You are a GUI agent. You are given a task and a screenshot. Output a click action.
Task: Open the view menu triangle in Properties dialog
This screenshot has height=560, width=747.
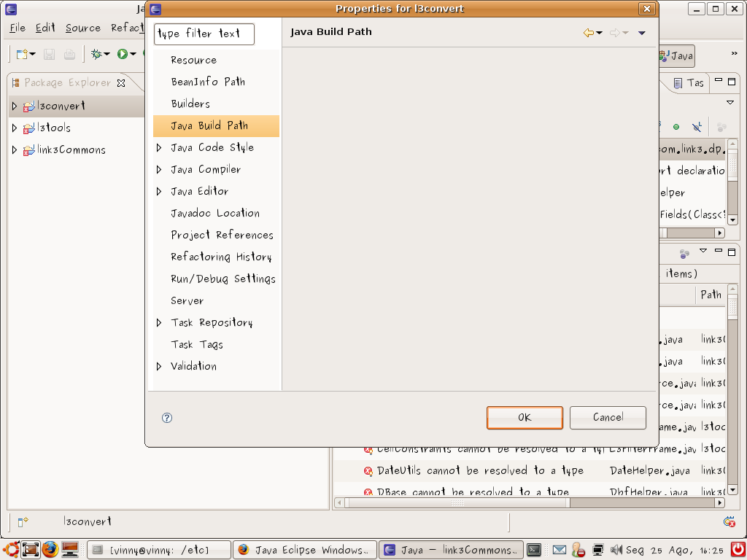tap(642, 33)
